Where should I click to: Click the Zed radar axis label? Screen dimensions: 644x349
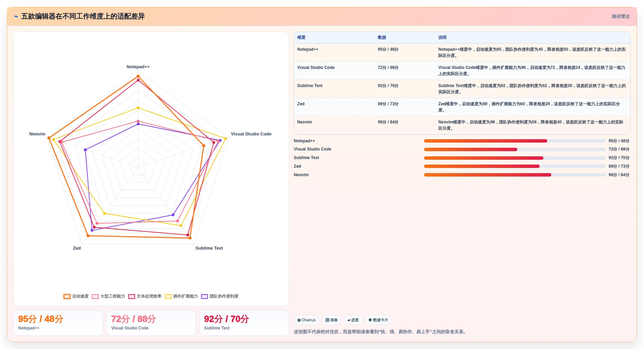point(77,248)
